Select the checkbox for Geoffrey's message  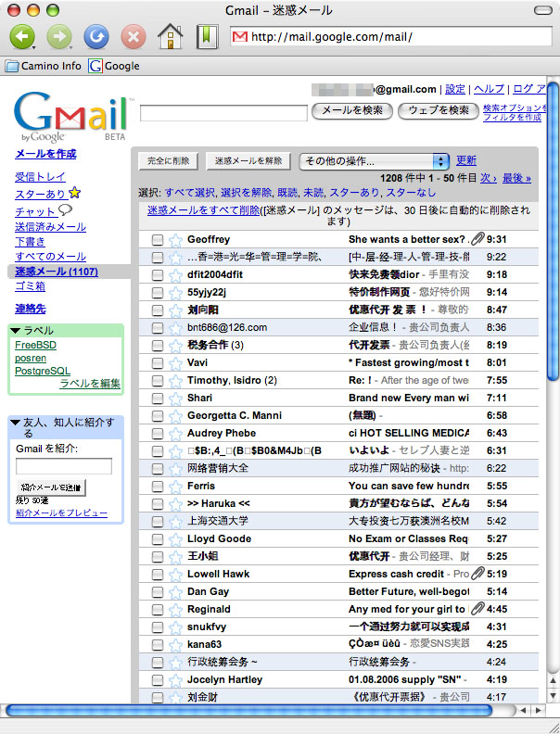click(x=158, y=240)
